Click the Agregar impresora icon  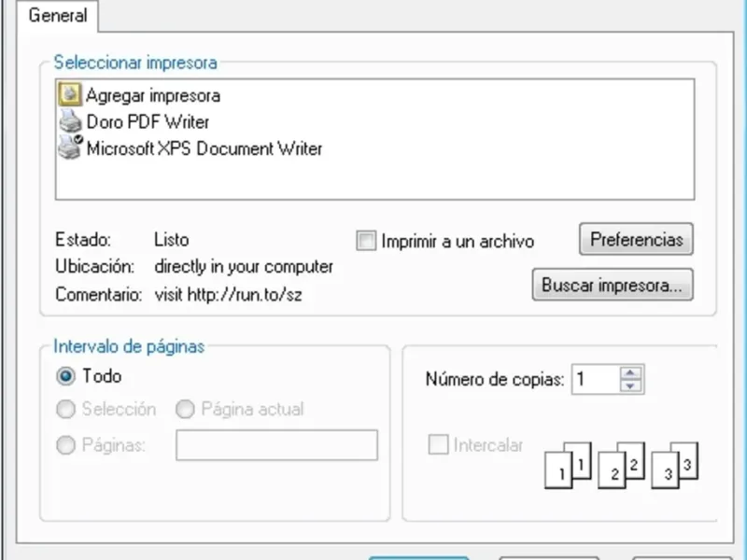click(x=70, y=94)
